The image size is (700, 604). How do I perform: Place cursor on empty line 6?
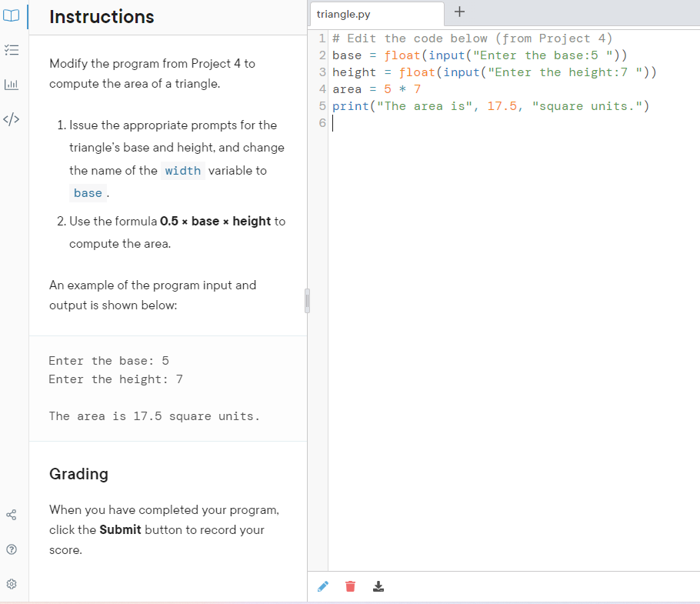click(x=513, y=123)
